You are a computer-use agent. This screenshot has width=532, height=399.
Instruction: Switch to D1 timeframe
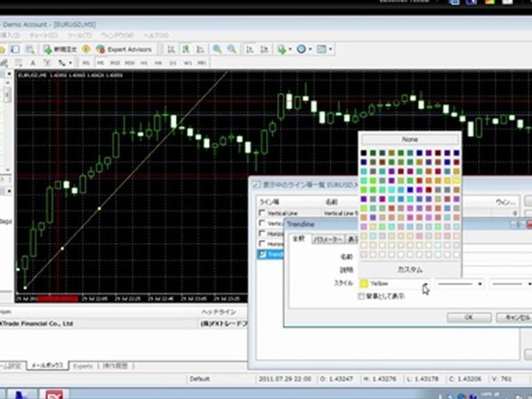tap(173, 63)
